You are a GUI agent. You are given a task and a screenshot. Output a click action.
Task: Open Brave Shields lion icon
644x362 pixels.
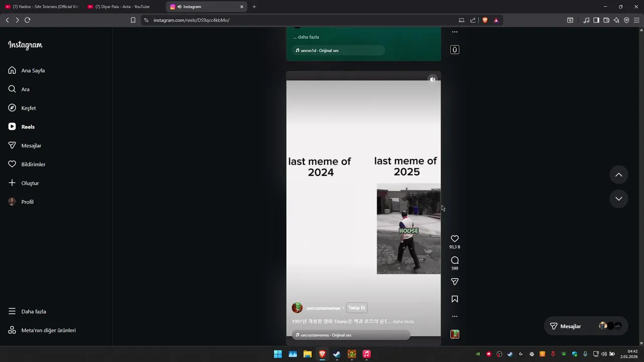pyautogui.click(x=485, y=20)
